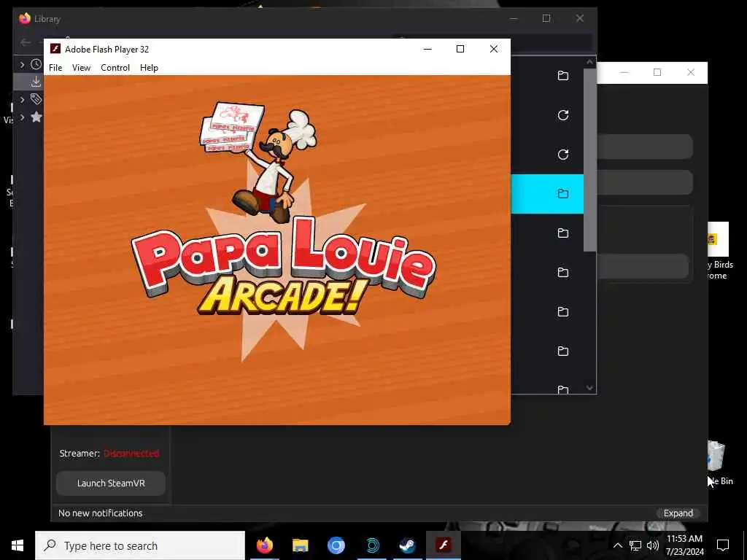
Task: Open Steam from the taskbar
Action: 407,545
